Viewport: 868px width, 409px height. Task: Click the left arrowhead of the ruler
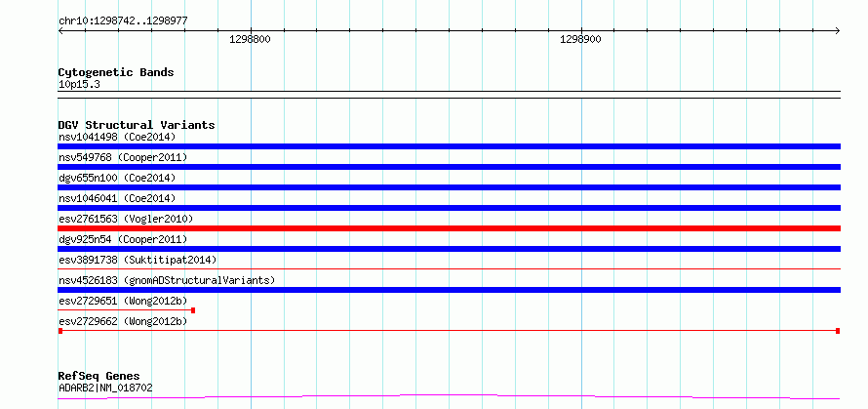60,31
